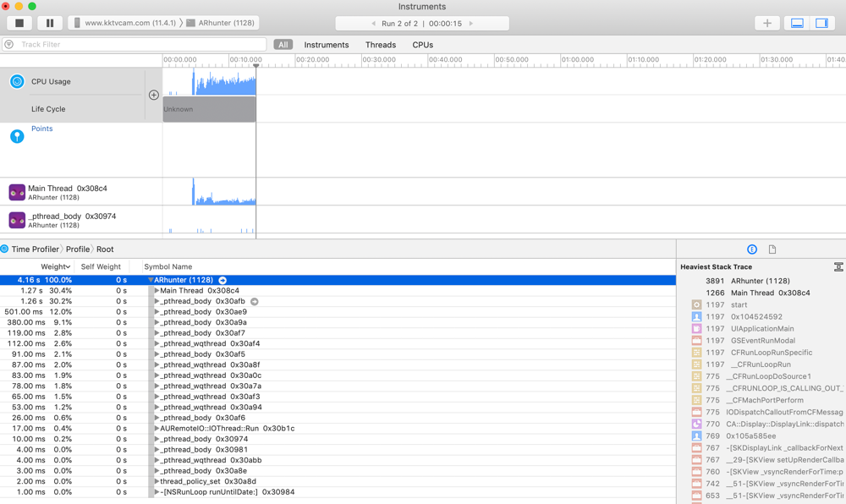Open the www.kktvcam.com device selector

(125, 23)
